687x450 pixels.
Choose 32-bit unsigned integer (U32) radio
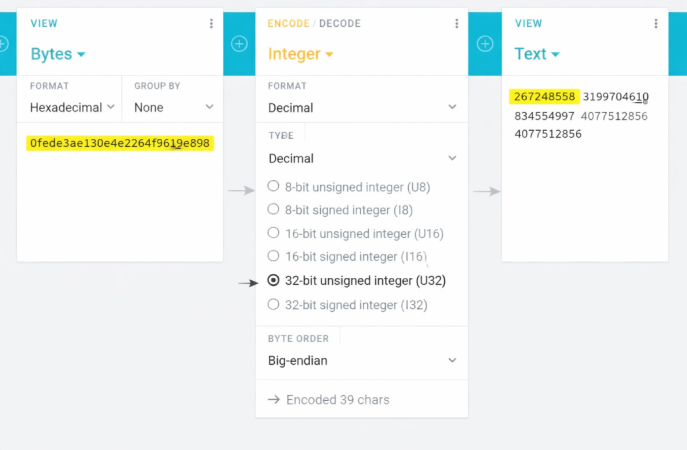pyautogui.click(x=274, y=281)
